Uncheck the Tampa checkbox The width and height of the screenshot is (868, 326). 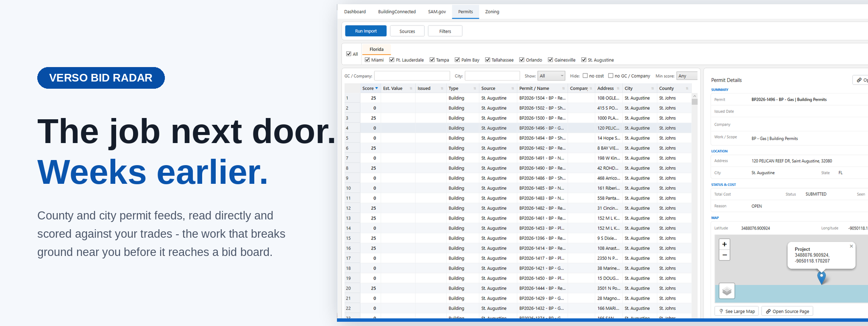point(432,60)
